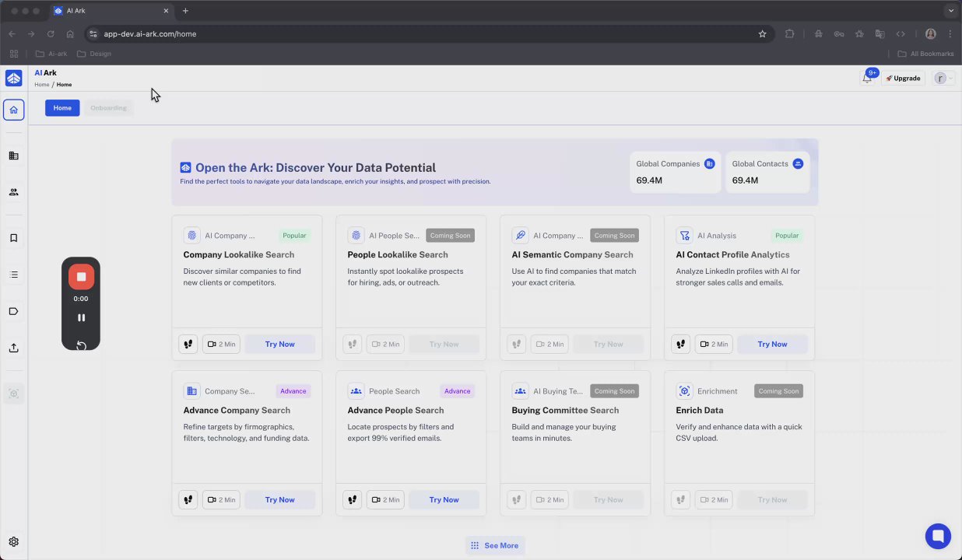Open the list icon in sidebar
Image resolution: width=962 pixels, height=560 pixels.
pyautogui.click(x=13, y=275)
